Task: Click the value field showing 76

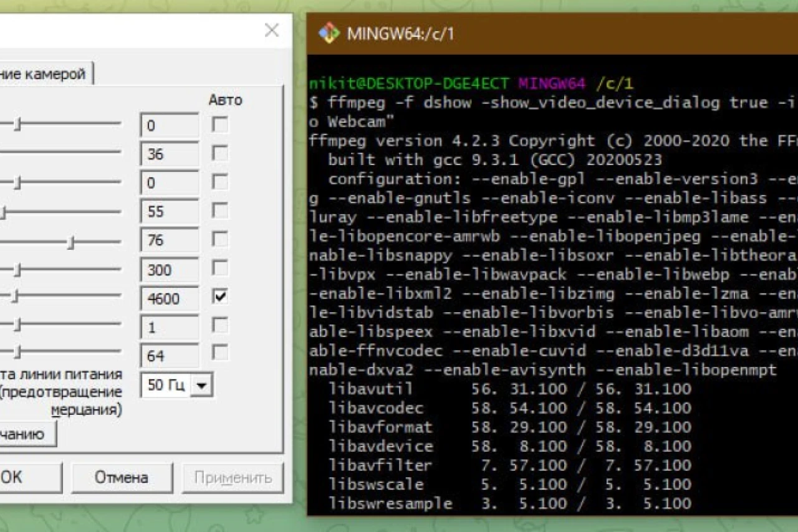Action: point(170,240)
